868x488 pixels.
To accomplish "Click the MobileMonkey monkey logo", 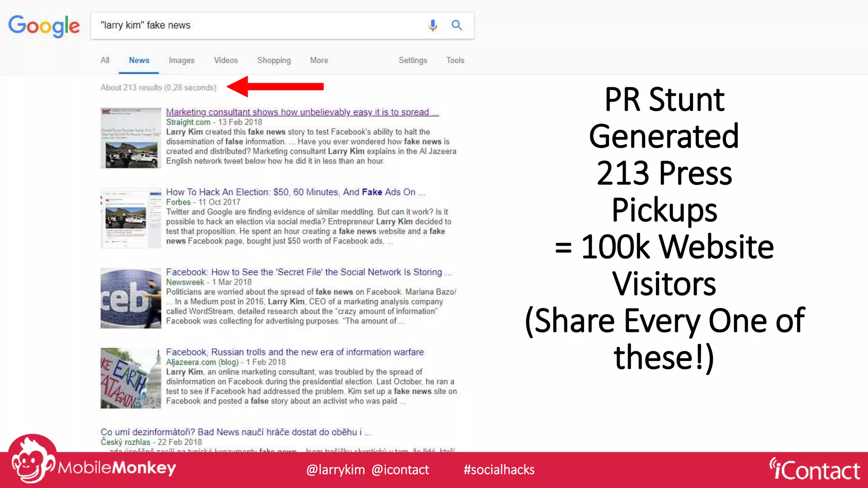I will tap(32, 460).
